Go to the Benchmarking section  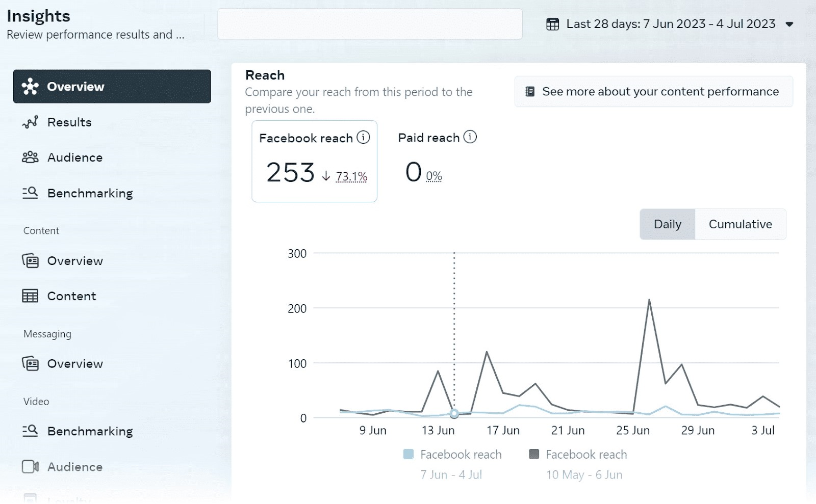(x=90, y=193)
